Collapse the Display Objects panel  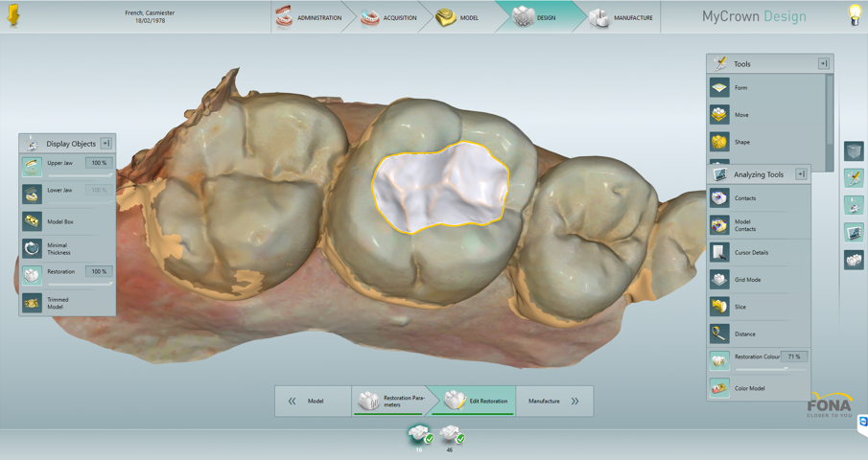pyautogui.click(x=106, y=144)
